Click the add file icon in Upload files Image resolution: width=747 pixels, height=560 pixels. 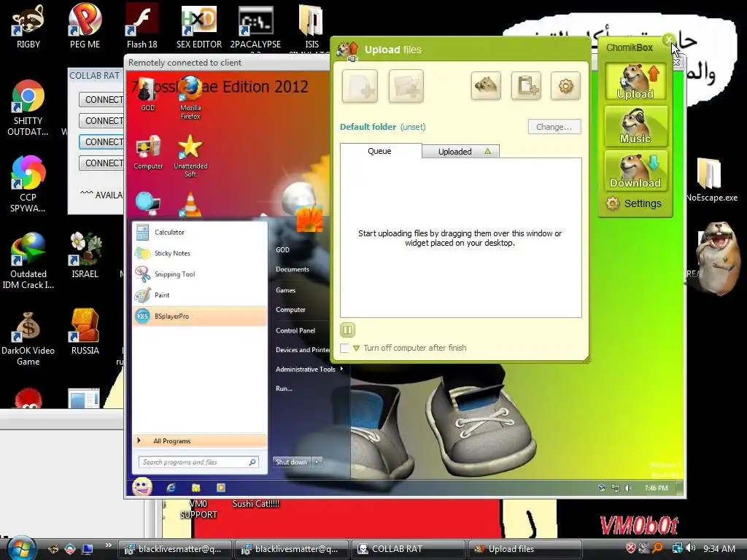click(x=360, y=86)
